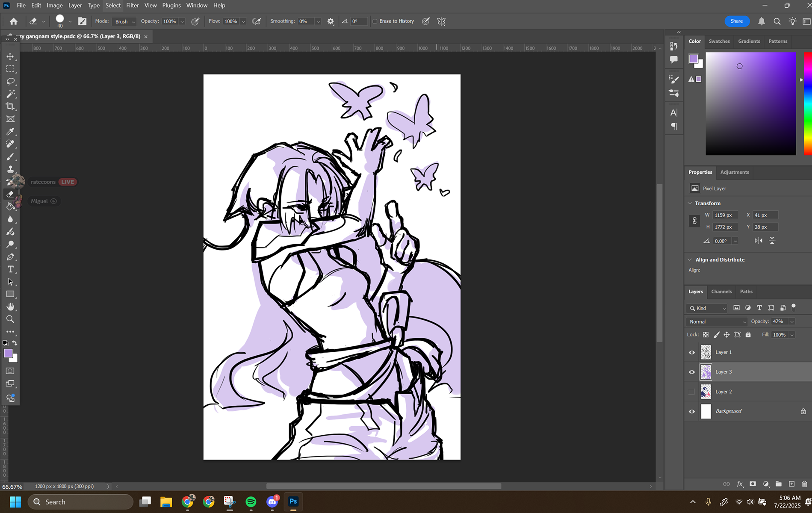This screenshot has height=513, width=812.
Task: Open Spotify from the taskbar
Action: [x=251, y=502]
